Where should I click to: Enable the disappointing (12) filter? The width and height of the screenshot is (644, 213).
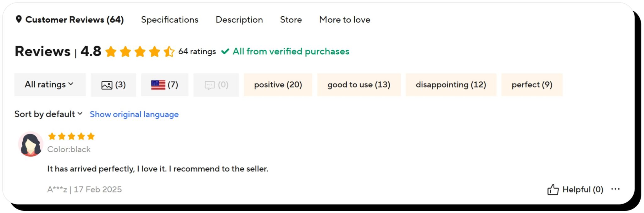point(451,85)
